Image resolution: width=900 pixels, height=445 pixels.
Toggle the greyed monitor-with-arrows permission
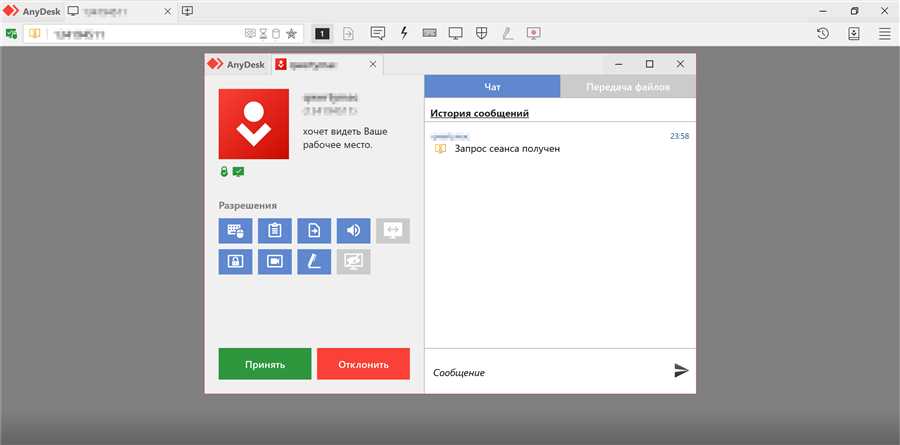[393, 231]
